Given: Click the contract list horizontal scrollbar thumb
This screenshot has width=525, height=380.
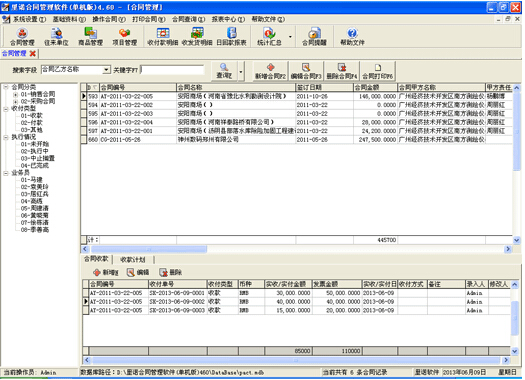Looking at the screenshot, I should pyautogui.click(x=149, y=249).
